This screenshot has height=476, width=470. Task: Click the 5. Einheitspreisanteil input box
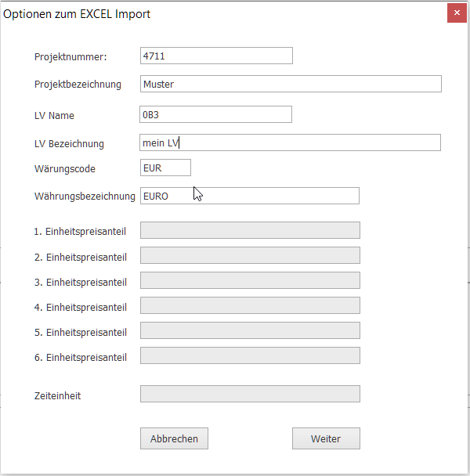[x=250, y=331]
